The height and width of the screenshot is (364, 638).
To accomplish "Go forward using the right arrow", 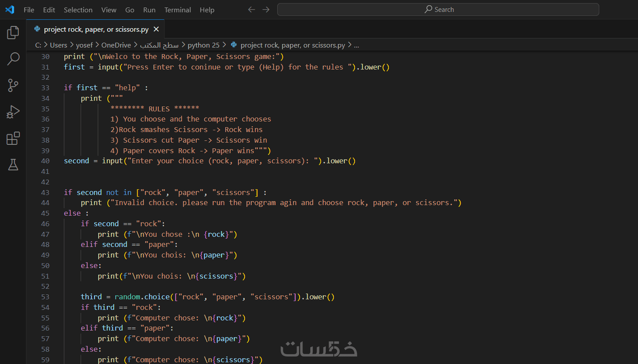I will point(266,10).
